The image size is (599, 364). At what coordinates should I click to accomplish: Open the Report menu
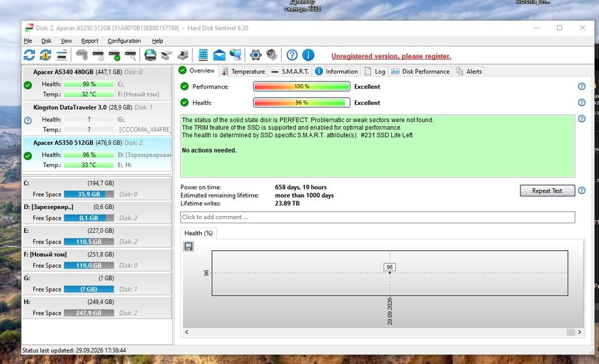90,41
